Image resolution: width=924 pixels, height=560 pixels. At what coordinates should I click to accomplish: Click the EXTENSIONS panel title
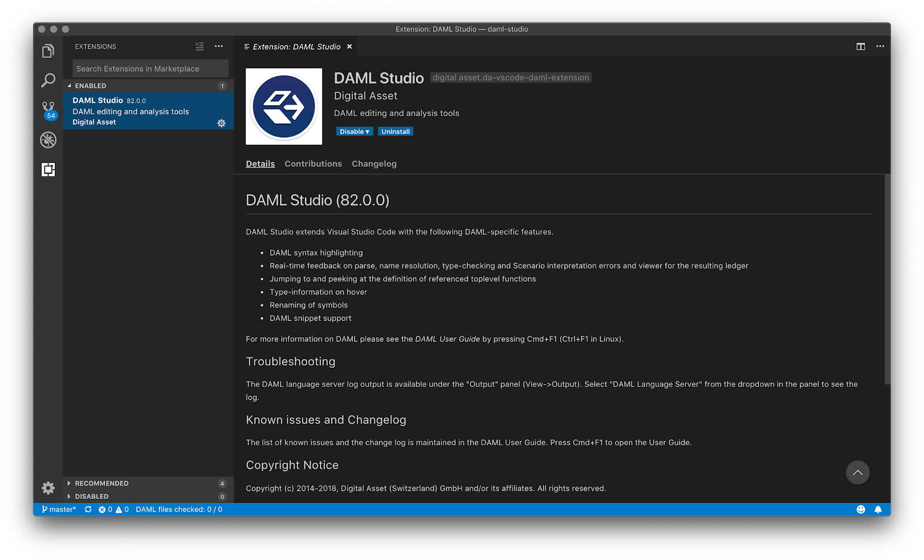[x=96, y=47]
